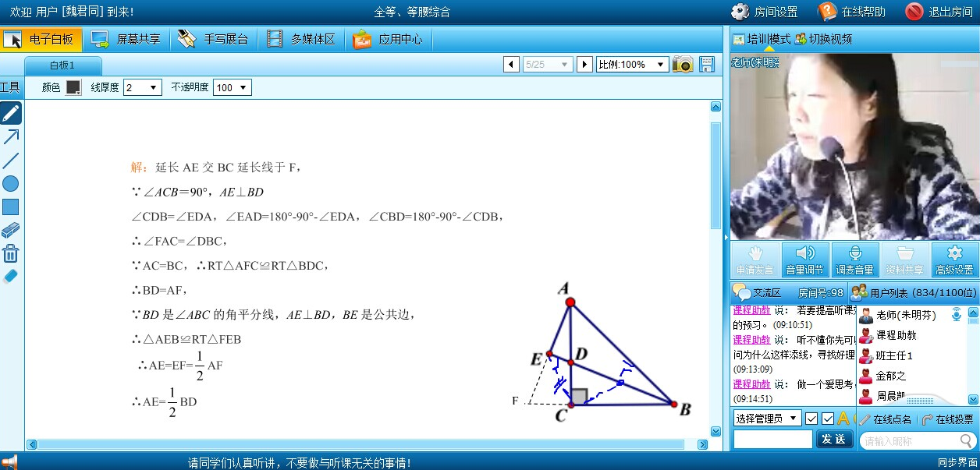980x470 pixels.
Task: Click 在线投票 online vote
Action: (947, 419)
